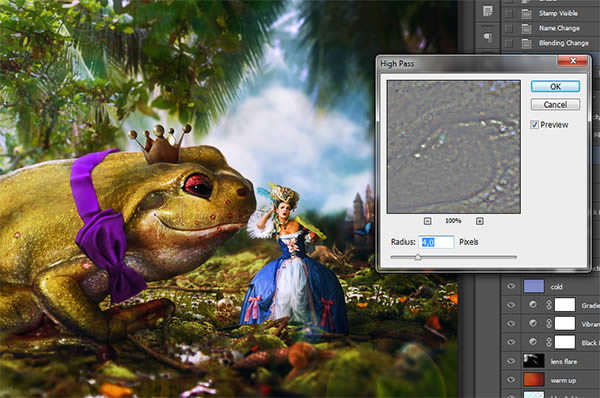Hide the cold layer

pos(511,286)
